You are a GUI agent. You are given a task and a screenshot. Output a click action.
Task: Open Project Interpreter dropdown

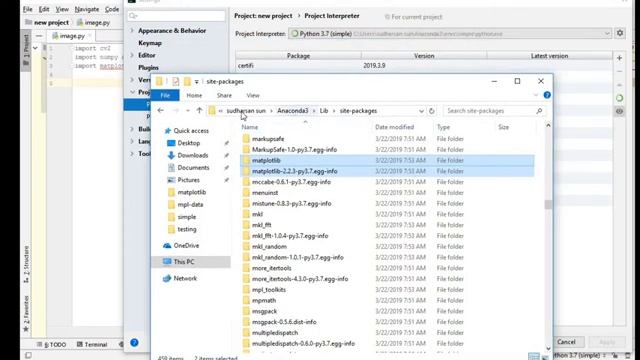point(450,33)
